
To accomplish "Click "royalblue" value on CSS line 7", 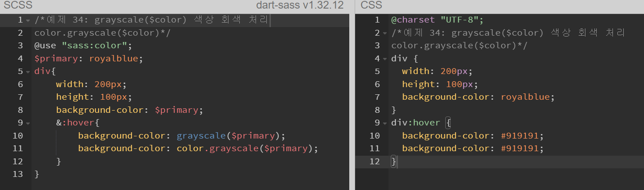I will [525, 97].
